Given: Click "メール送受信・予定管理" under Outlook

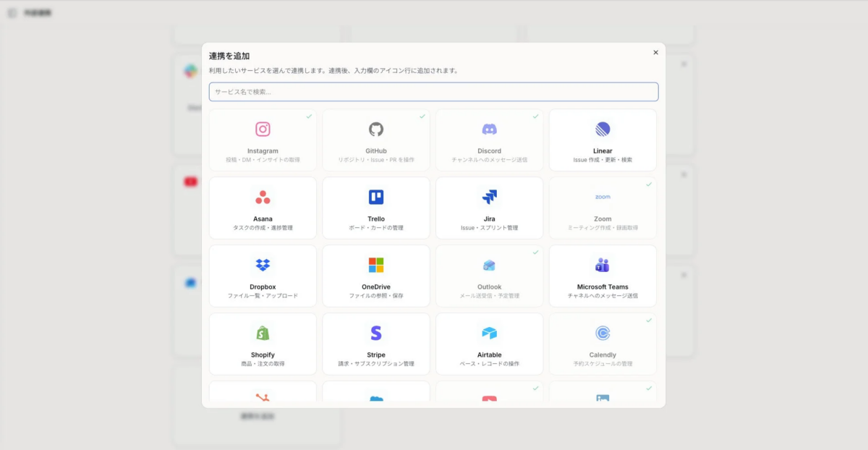Looking at the screenshot, I should [490, 296].
